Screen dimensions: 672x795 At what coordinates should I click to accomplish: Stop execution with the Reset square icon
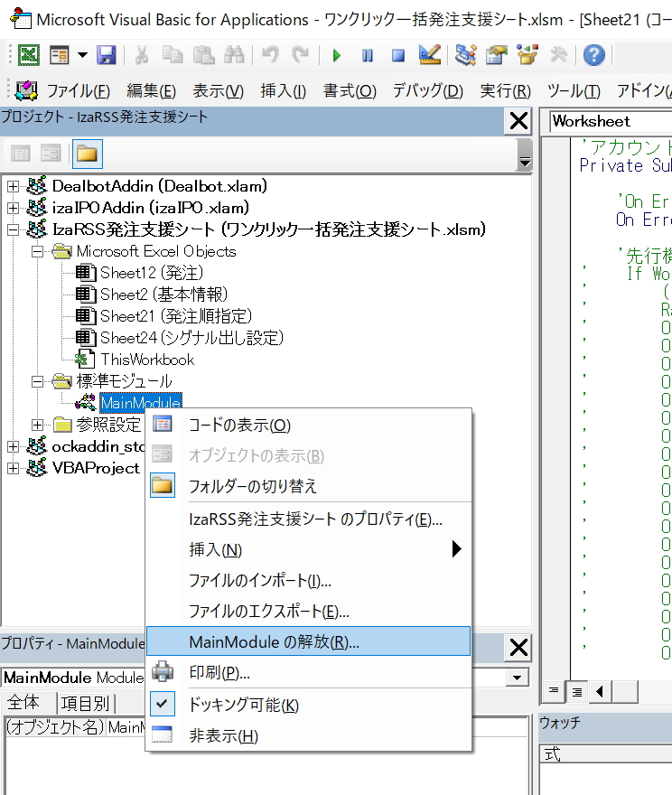point(398,55)
